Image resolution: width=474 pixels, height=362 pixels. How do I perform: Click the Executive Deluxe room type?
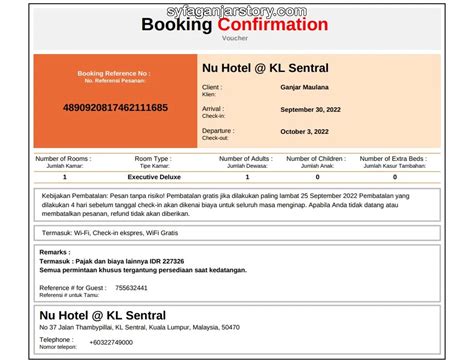pyautogui.click(x=154, y=177)
